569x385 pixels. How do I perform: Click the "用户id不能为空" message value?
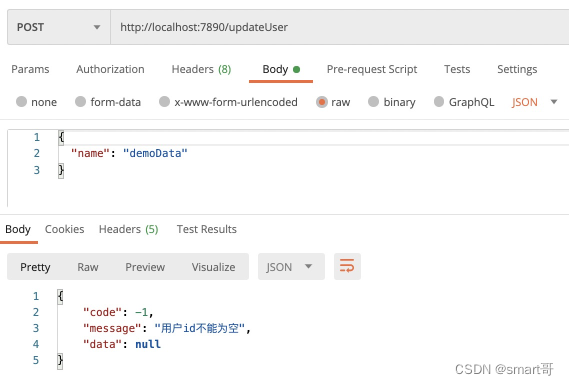tap(200, 328)
